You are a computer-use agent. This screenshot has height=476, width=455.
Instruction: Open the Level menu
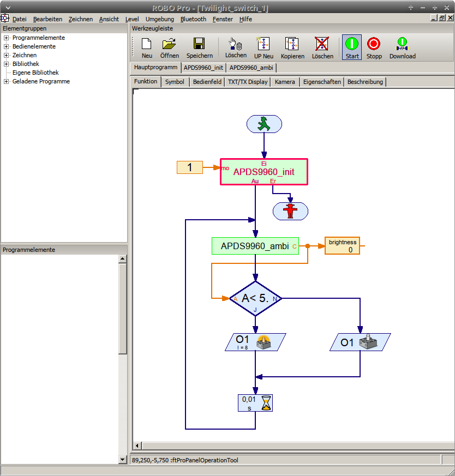tap(132, 19)
